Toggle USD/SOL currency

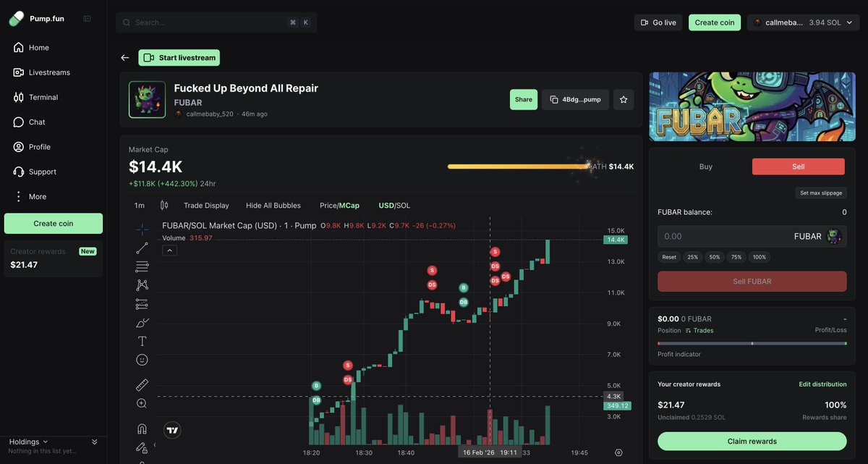coord(394,206)
